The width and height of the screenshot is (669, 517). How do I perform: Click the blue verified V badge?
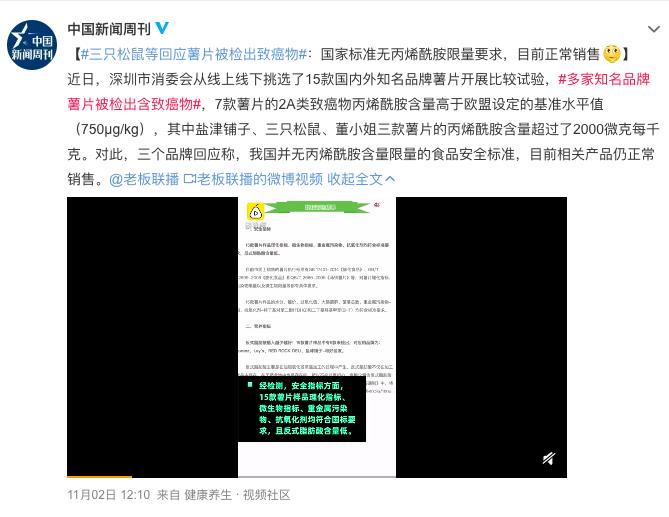point(162,28)
